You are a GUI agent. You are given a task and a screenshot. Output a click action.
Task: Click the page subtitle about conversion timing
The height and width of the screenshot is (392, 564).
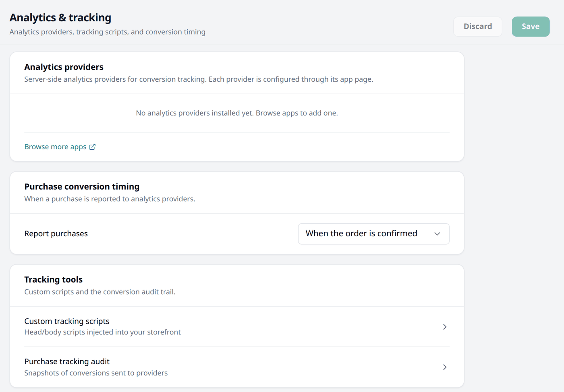click(x=108, y=32)
